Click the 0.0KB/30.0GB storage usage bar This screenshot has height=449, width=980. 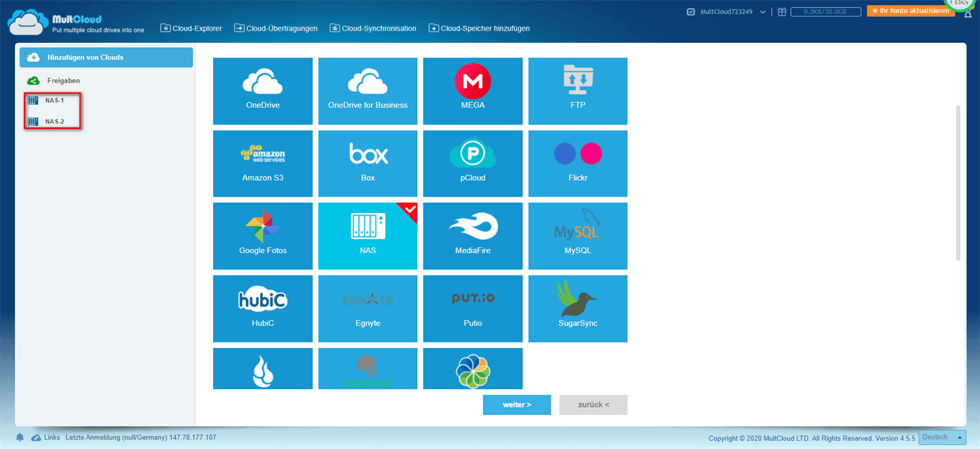tap(826, 12)
